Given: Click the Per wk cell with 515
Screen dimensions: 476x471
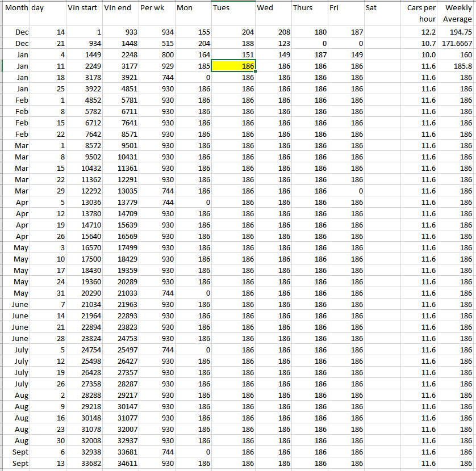Looking at the screenshot, I should pos(156,44).
